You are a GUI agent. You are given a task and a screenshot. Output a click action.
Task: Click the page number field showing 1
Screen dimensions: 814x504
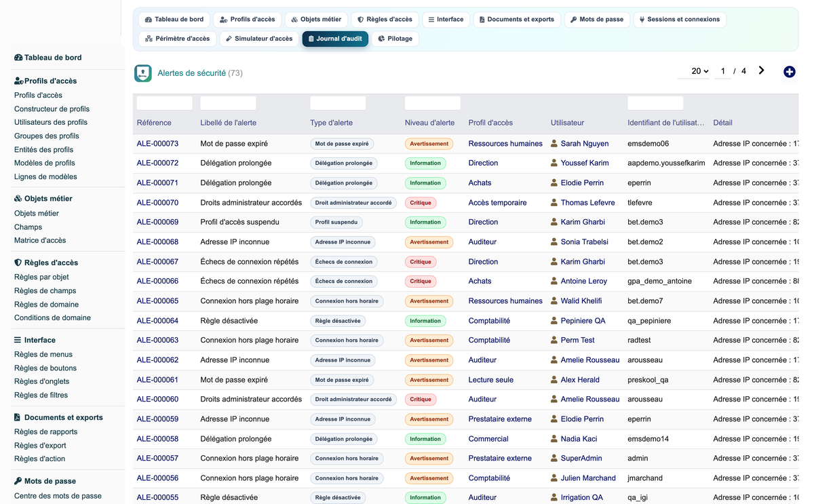point(723,71)
